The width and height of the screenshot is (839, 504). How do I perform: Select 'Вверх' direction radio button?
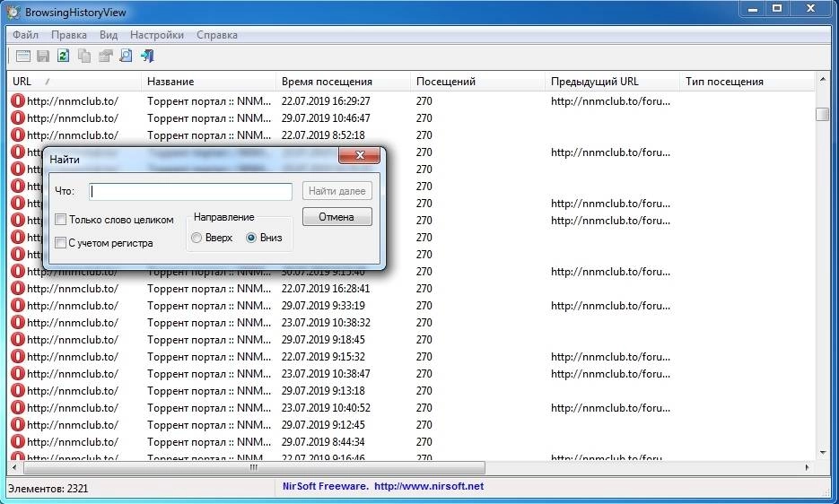click(x=197, y=238)
